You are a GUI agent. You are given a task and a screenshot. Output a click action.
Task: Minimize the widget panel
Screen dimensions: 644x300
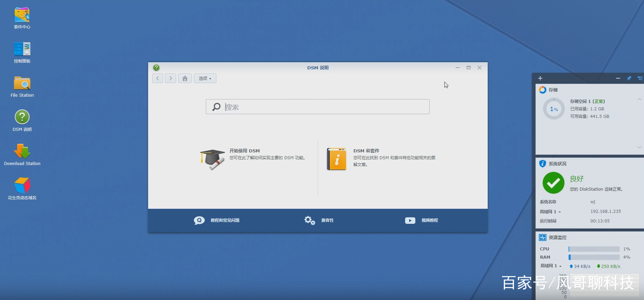coord(618,78)
